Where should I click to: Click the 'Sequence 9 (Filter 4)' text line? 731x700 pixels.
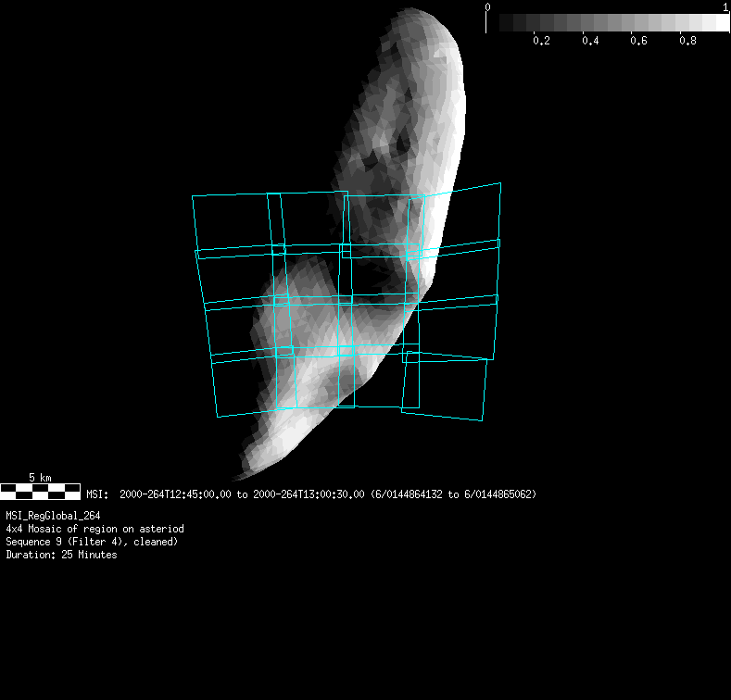click(92, 542)
